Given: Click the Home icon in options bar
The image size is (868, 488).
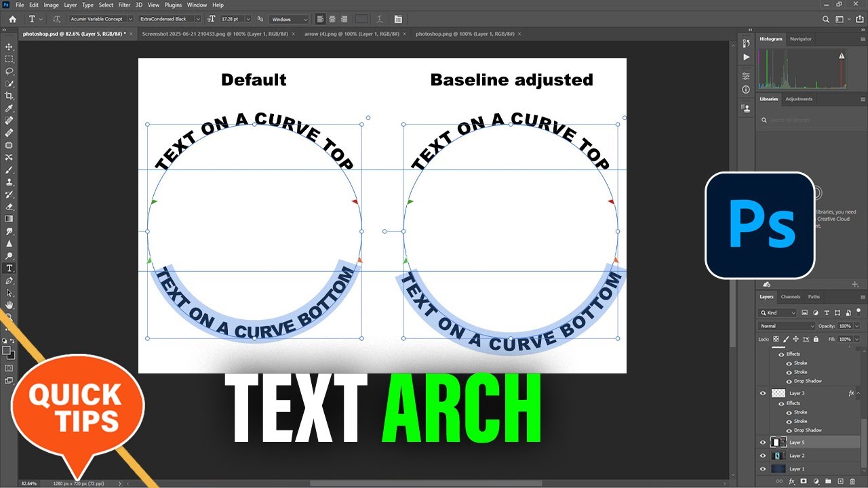Looking at the screenshot, I should [12, 19].
